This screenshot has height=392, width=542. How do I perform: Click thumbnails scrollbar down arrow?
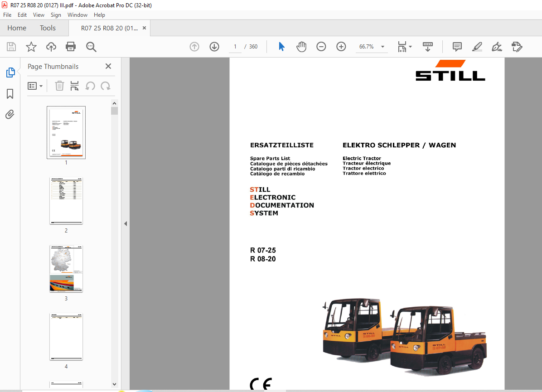[x=114, y=384]
